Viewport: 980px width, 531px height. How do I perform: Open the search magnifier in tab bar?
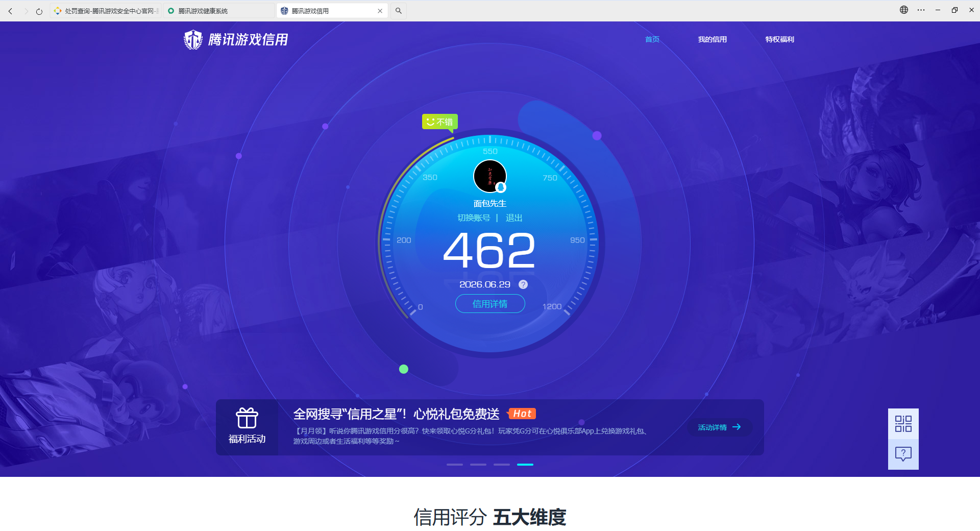click(399, 11)
